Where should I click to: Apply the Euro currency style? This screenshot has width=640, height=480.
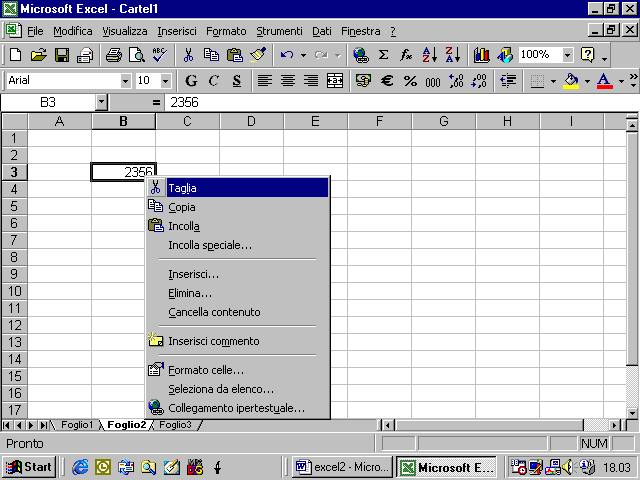point(387,80)
